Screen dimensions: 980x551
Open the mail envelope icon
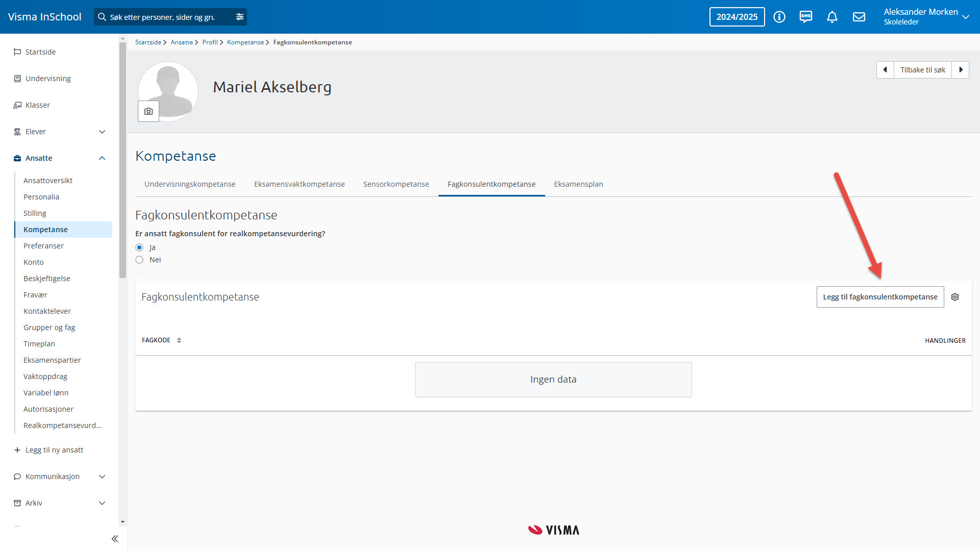(859, 17)
